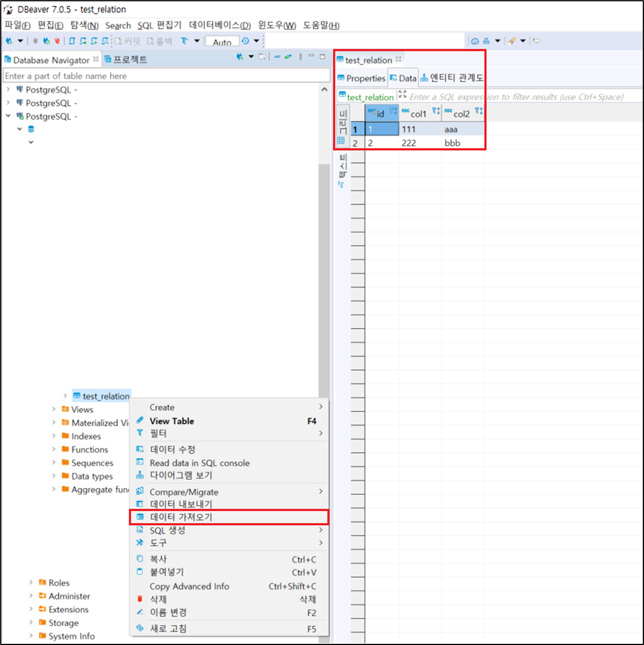
Task: Click the filter/sort icon on col1 header
Action: pos(436,111)
